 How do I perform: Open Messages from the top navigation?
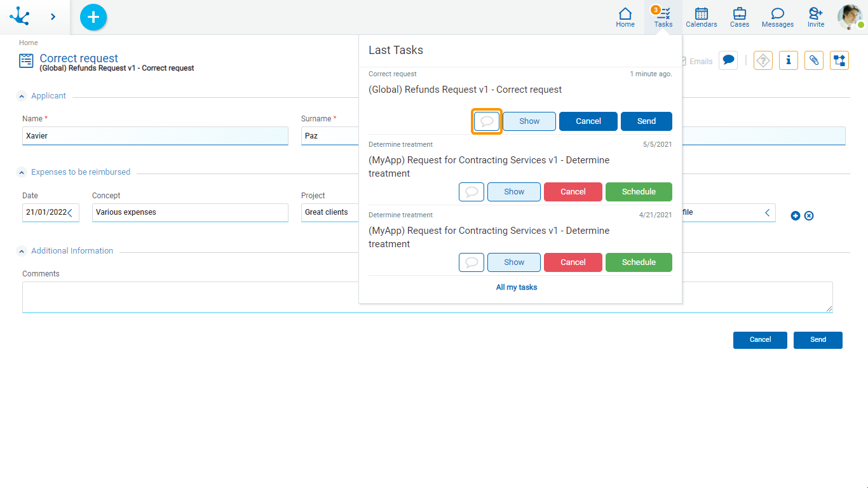[x=777, y=17]
